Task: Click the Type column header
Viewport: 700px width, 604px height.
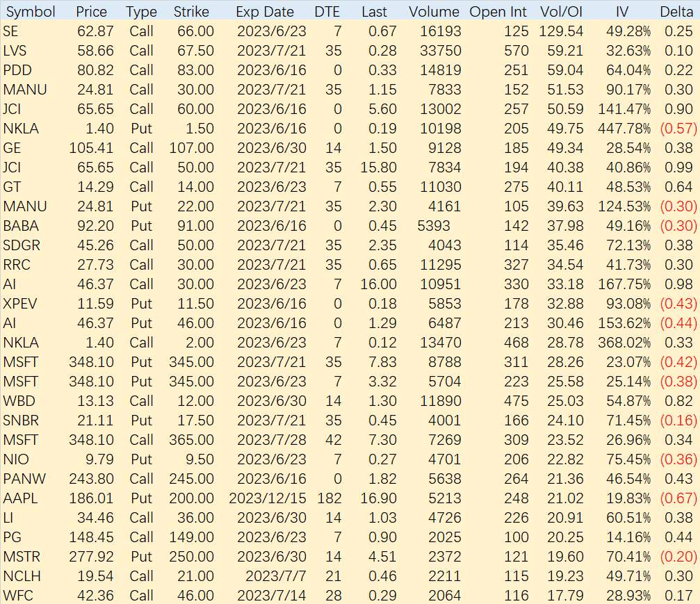Action: (142, 12)
